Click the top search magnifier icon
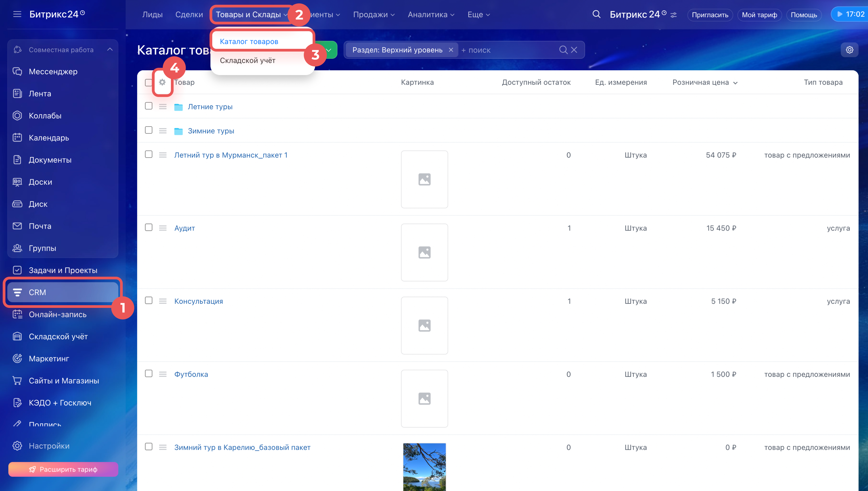868x491 pixels. (x=596, y=14)
